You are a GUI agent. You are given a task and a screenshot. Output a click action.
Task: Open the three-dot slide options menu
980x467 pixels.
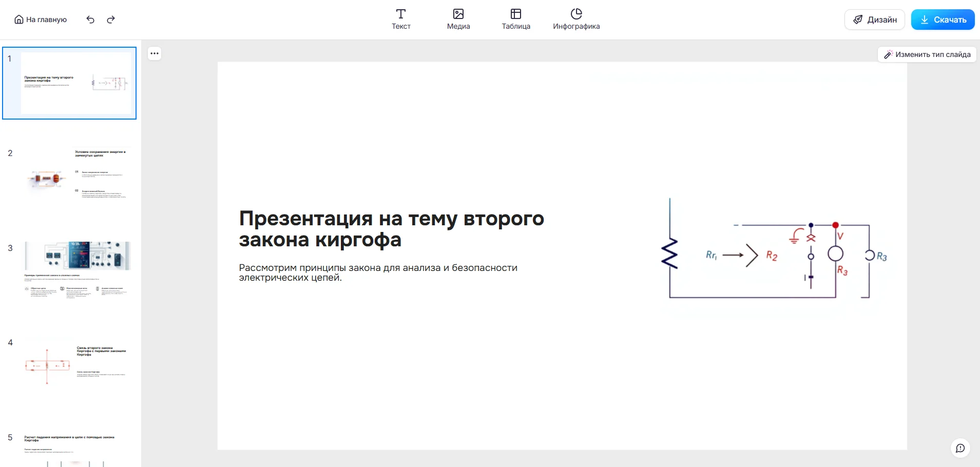(x=155, y=53)
